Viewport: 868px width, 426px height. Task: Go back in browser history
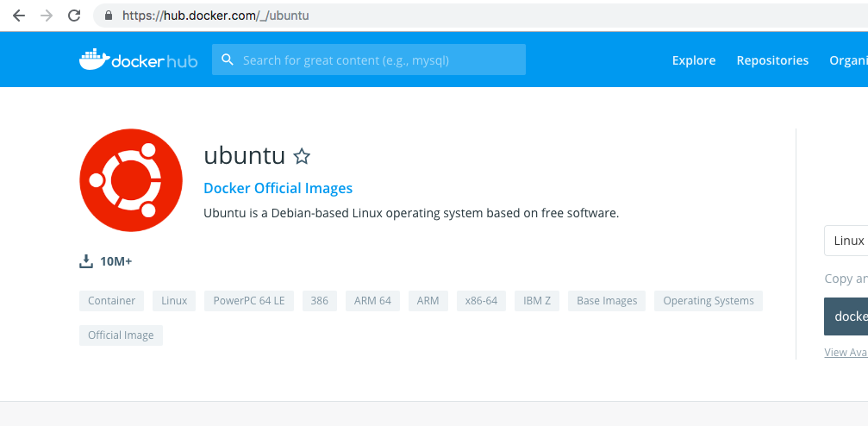(18, 16)
